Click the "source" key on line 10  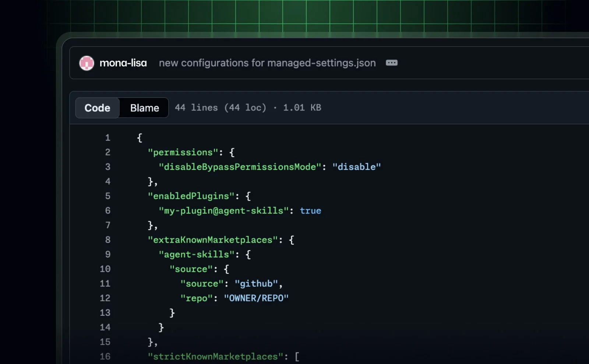coord(191,269)
